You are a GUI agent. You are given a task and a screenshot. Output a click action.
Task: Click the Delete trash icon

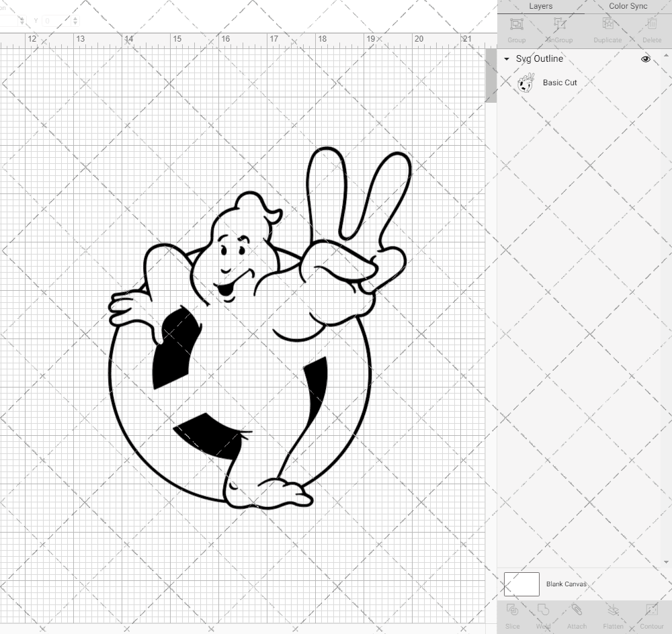pos(651,24)
